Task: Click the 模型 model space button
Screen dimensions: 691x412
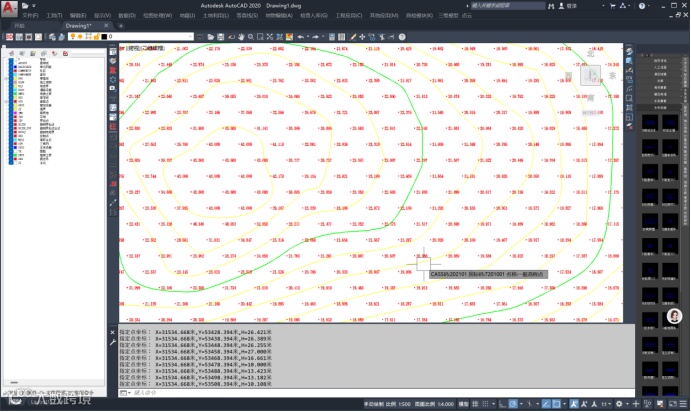Action: point(463,404)
